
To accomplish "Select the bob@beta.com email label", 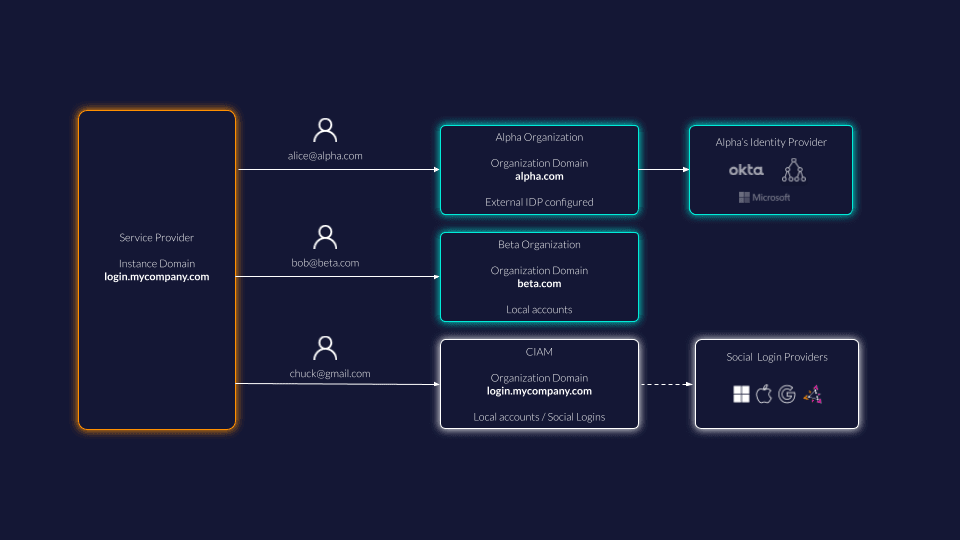I will (325, 263).
